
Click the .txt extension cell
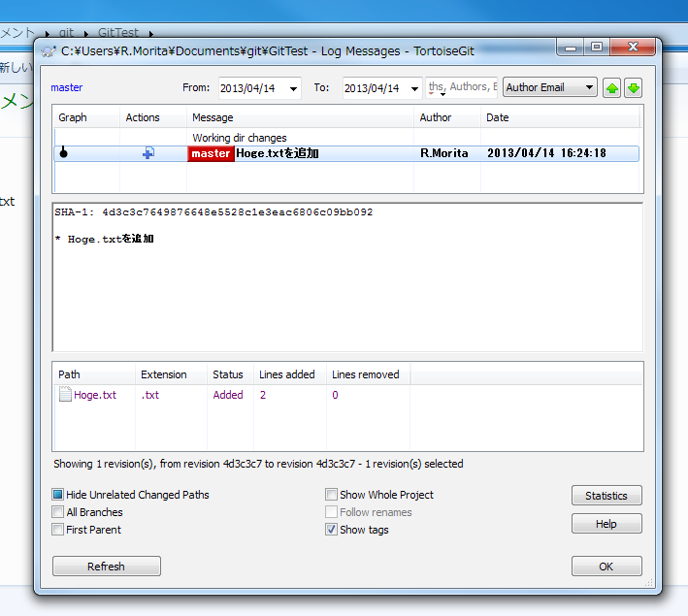(x=150, y=395)
